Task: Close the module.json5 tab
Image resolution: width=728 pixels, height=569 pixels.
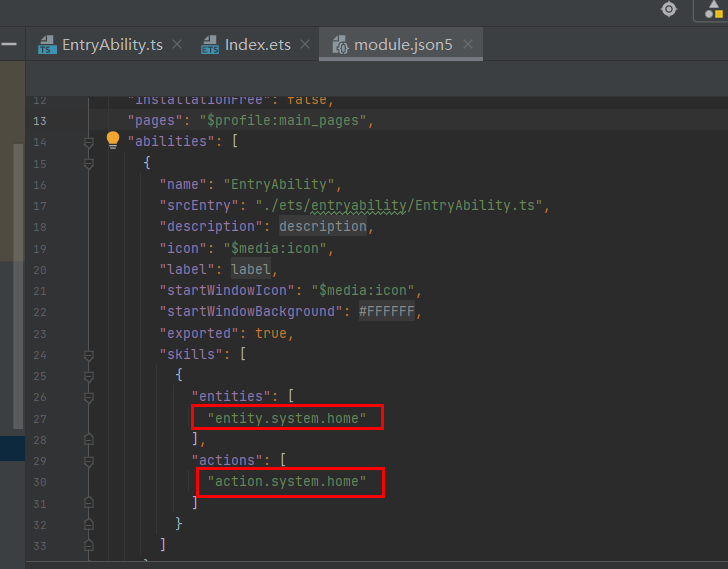Action: click(x=468, y=45)
